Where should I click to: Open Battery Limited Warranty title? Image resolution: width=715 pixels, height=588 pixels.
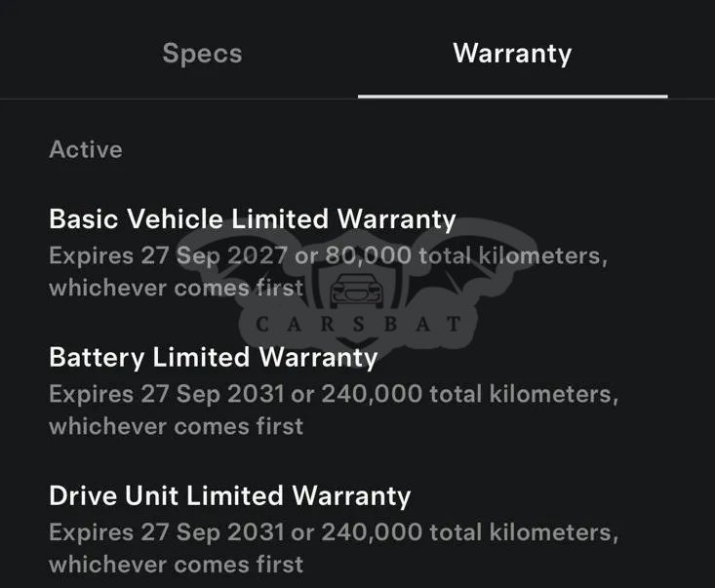click(213, 357)
